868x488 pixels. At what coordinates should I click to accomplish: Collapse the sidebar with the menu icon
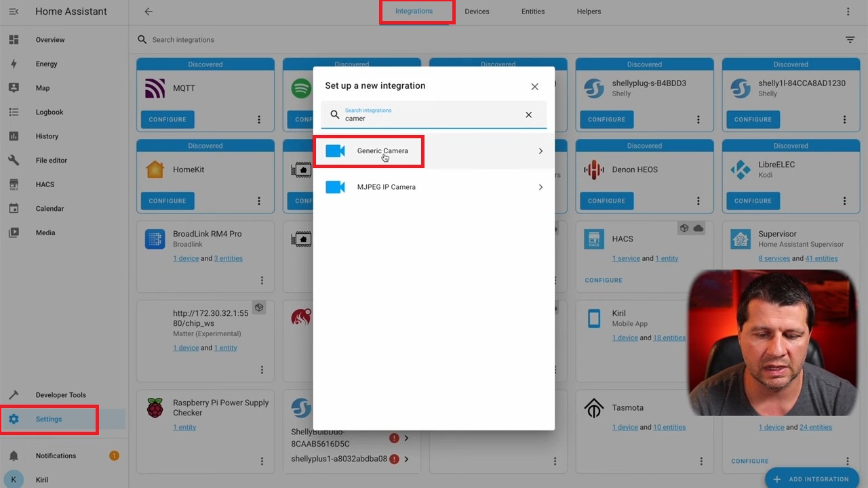pyautogui.click(x=14, y=12)
